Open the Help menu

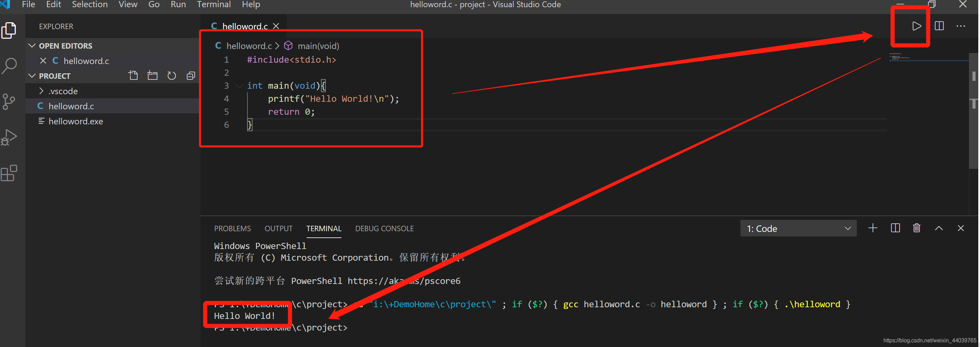[251, 4]
